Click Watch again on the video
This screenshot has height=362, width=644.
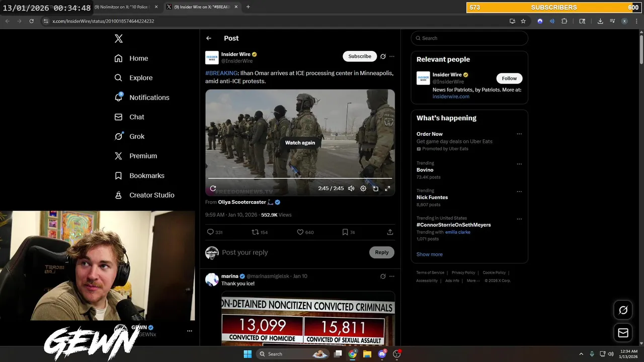point(300,143)
